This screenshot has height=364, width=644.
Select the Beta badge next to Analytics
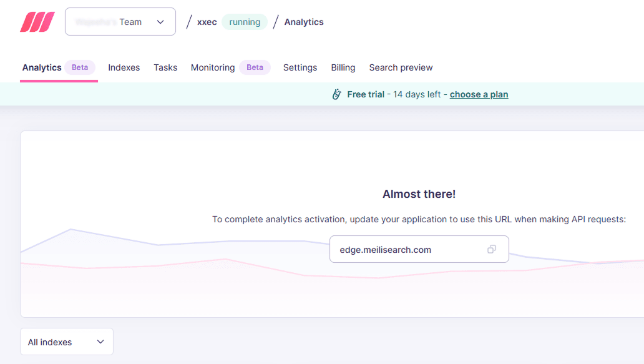80,66
